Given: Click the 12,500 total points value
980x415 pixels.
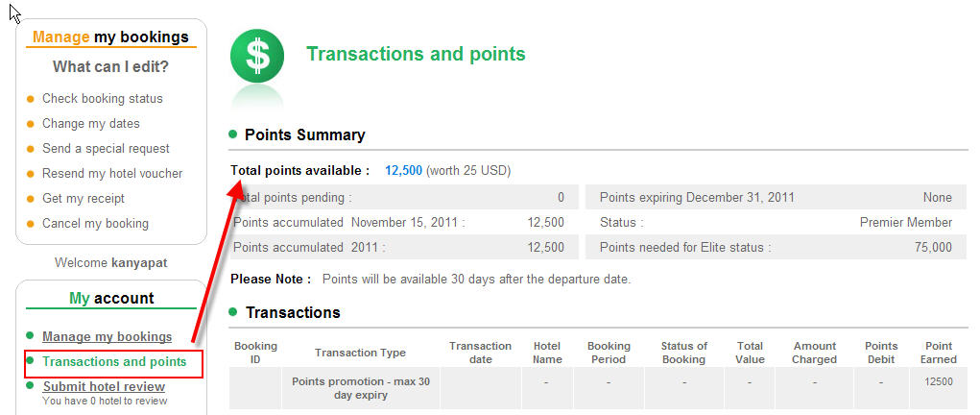Looking at the screenshot, I should (x=404, y=170).
